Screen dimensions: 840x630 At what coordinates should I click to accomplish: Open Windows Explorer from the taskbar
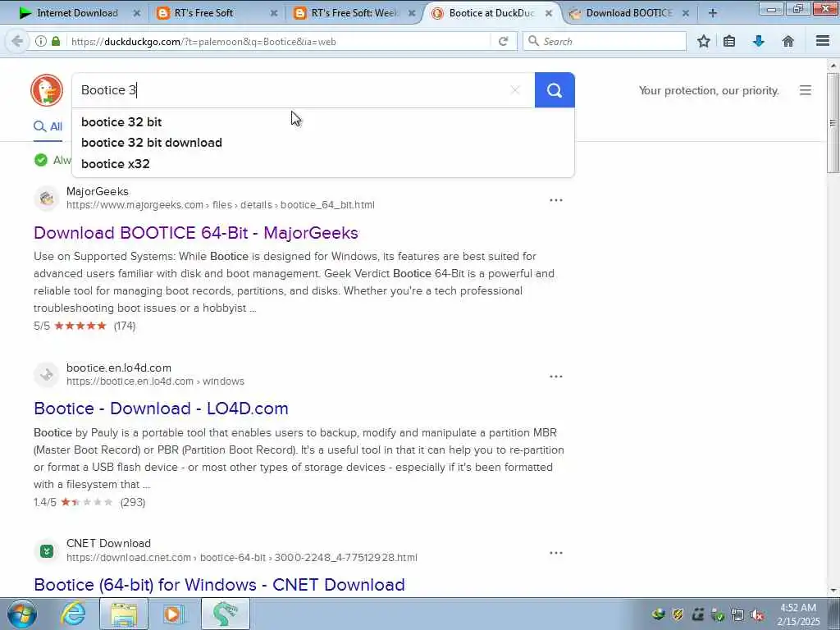[x=124, y=614]
